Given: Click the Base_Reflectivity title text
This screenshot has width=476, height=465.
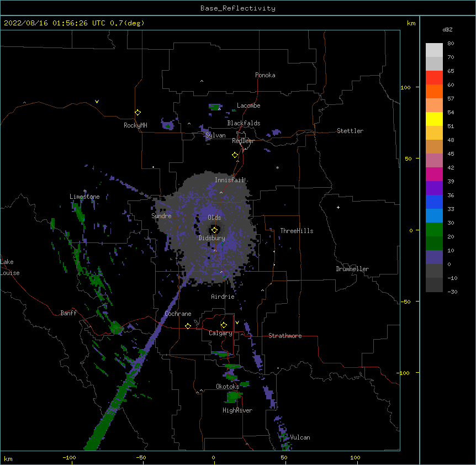Looking at the screenshot, I should coord(238,8).
